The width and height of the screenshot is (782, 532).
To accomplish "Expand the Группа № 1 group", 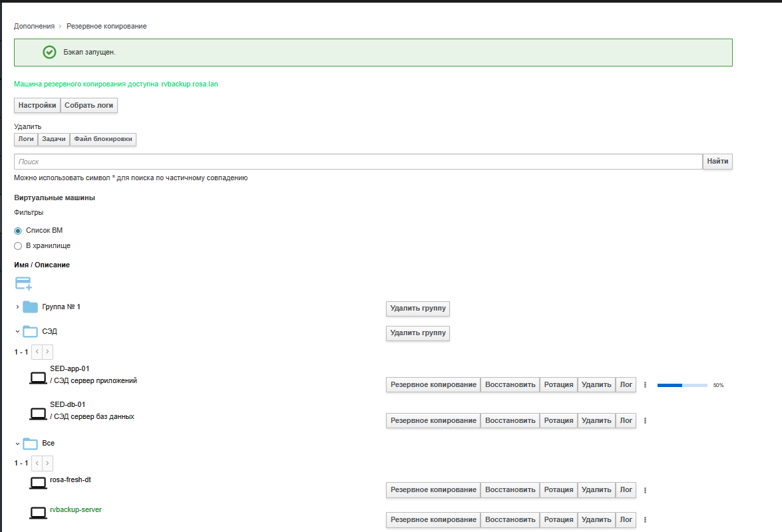I will pyautogui.click(x=17, y=307).
